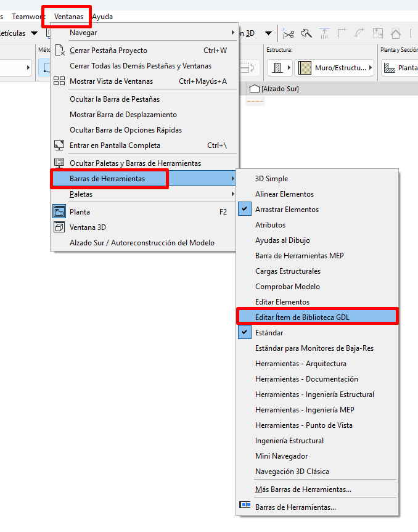Enable the Atributos toolbar
The width and height of the screenshot is (418, 532).
(x=317, y=224)
